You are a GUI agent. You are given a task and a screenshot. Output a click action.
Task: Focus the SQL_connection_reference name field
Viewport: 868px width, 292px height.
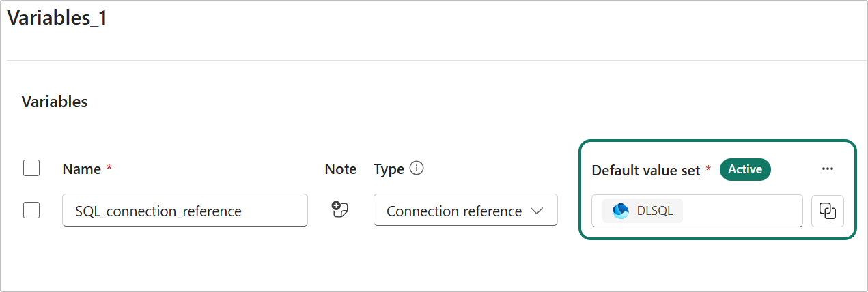coord(184,211)
